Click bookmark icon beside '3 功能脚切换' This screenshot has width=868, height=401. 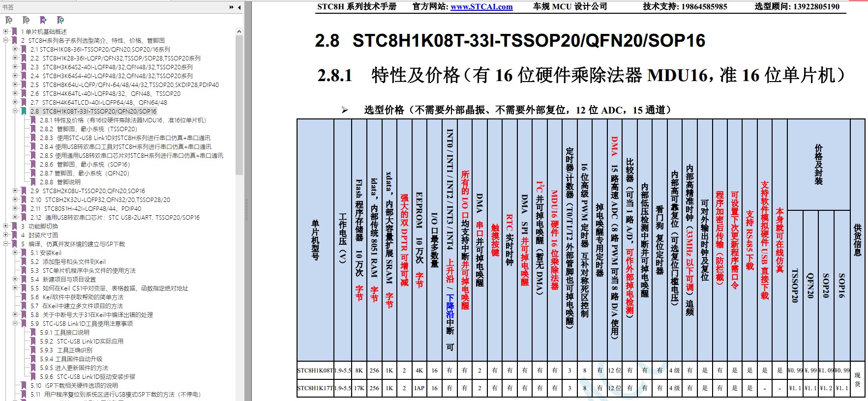tap(15, 226)
